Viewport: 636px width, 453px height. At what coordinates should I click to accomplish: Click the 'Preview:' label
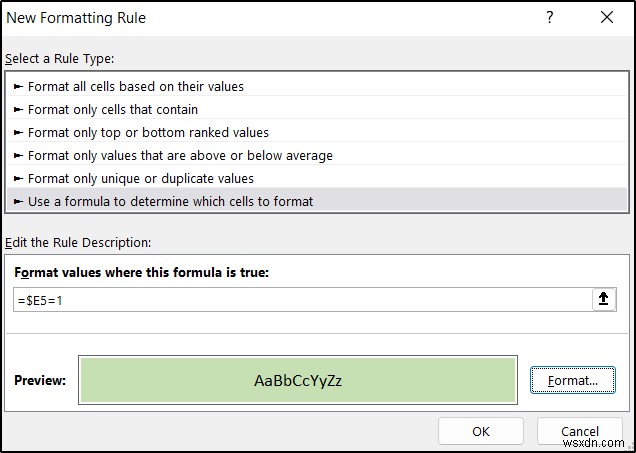(40, 380)
